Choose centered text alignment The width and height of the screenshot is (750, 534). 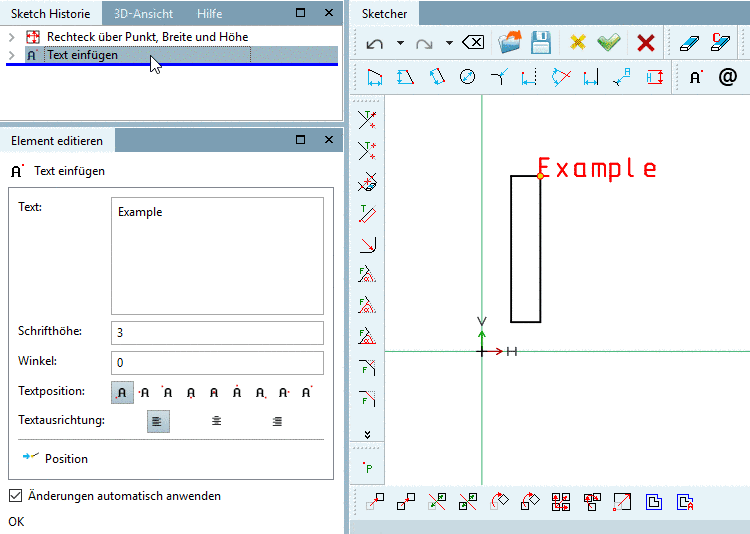(217, 421)
